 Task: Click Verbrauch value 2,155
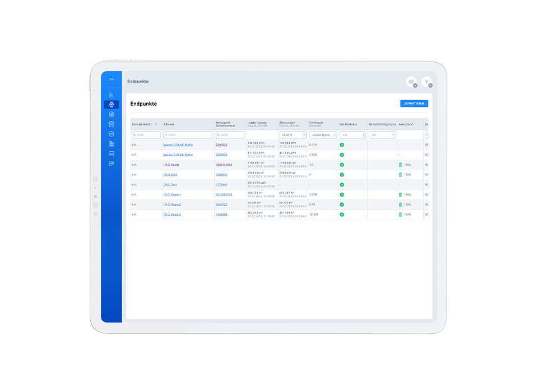pyautogui.click(x=313, y=155)
